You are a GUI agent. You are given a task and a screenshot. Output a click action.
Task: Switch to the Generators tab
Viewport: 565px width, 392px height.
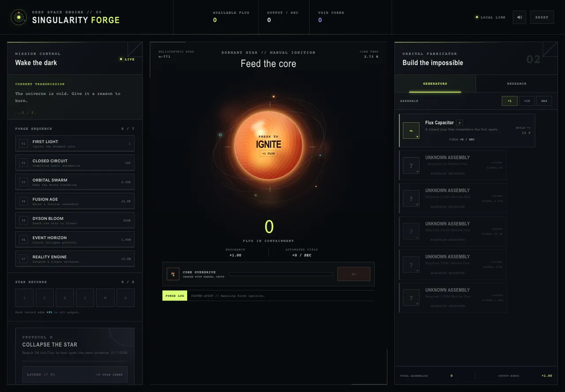point(435,83)
